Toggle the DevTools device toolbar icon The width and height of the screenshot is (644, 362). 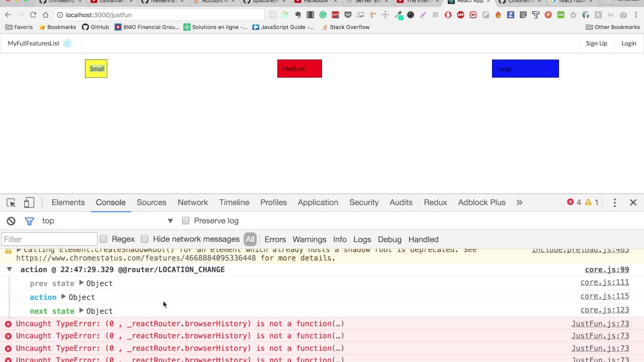pos(29,203)
